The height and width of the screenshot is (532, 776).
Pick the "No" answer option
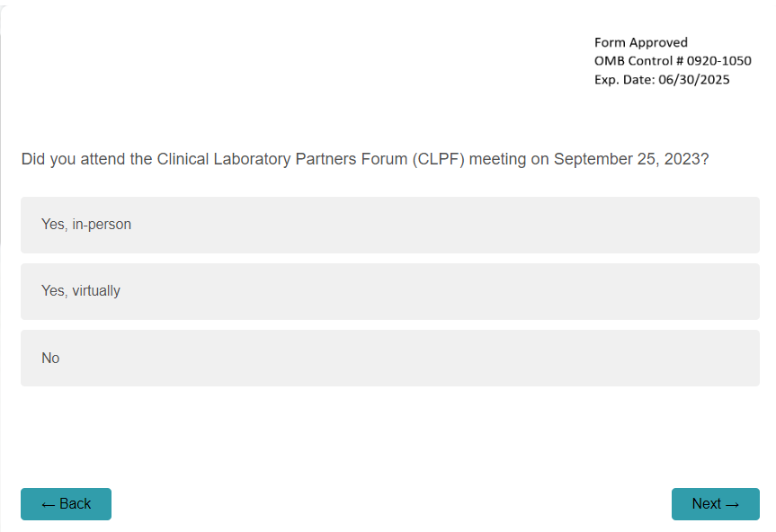pos(389,358)
